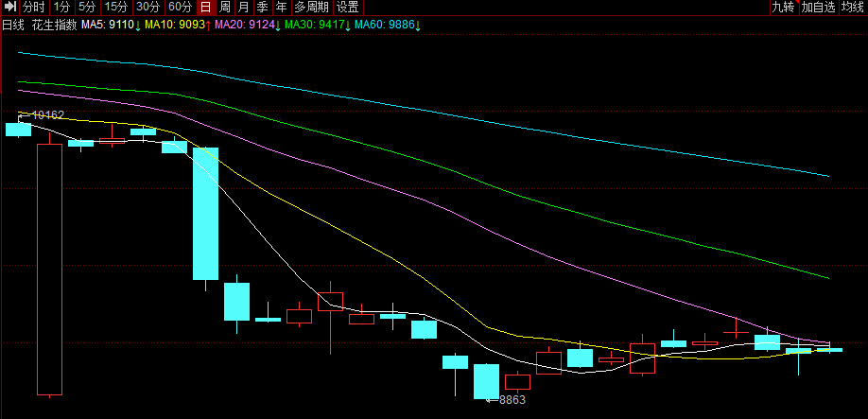The width and height of the screenshot is (868, 419).
Task: Toggle the 均线 moving averages
Action: point(853,8)
